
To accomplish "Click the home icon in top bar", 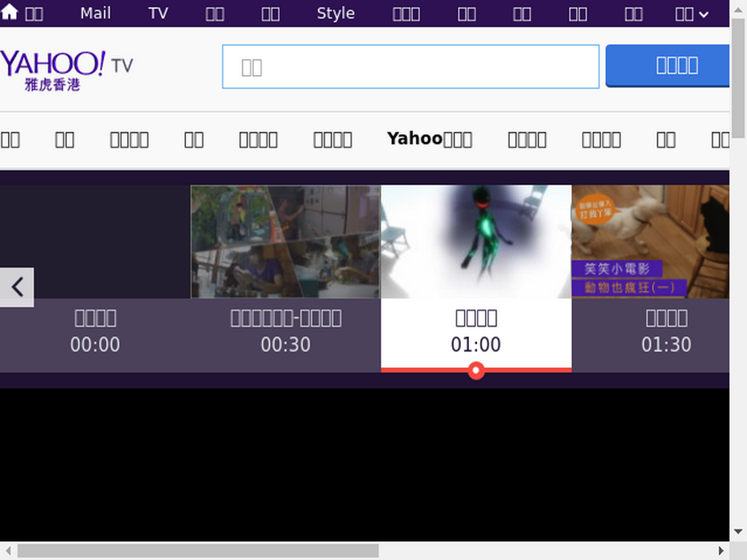I will coord(9,12).
